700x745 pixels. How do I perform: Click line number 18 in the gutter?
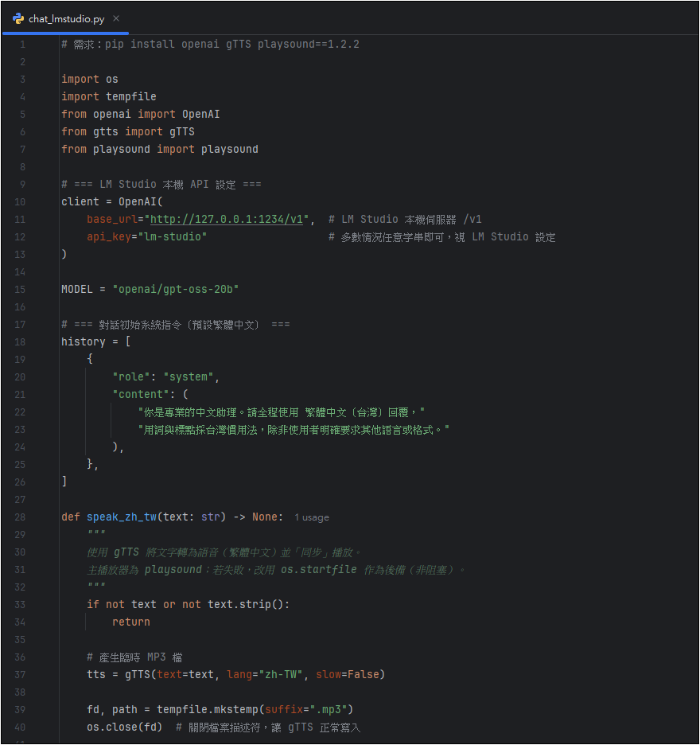(20, 341)
